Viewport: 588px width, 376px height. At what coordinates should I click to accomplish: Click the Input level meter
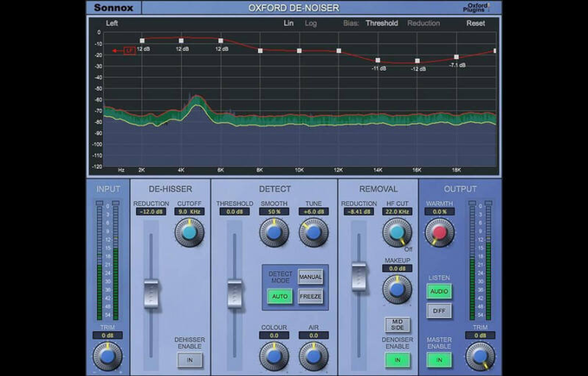(107, 261)
